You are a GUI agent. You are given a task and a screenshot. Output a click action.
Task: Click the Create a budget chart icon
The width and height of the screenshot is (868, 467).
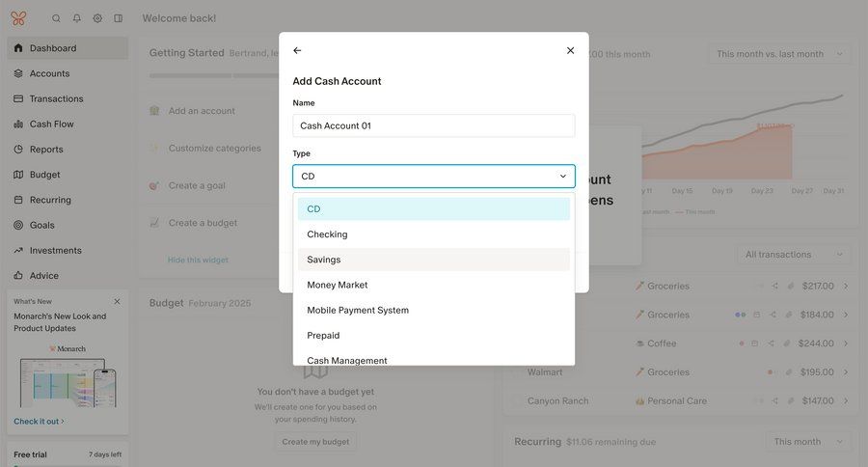pyautogui.click(x=154, y=223)
